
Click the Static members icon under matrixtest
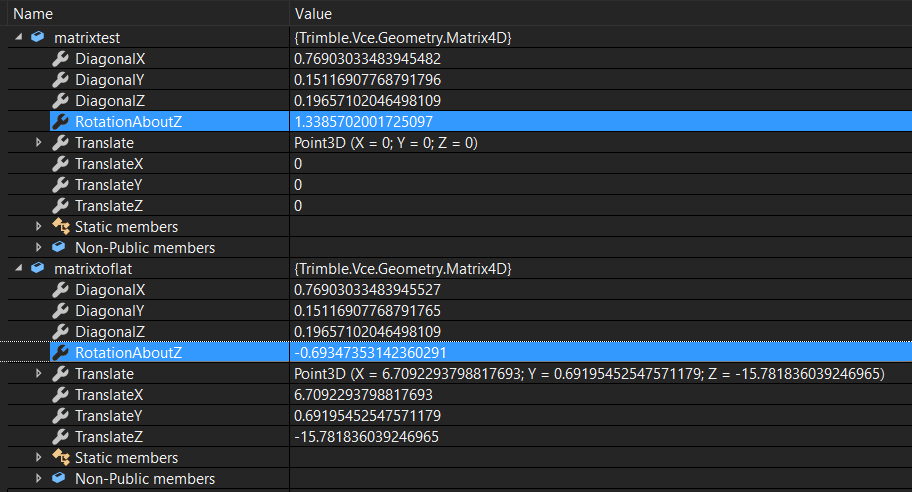pos(60,227)
